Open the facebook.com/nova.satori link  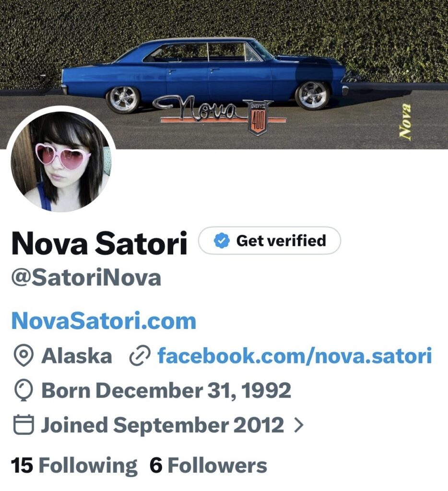point(295,356)
